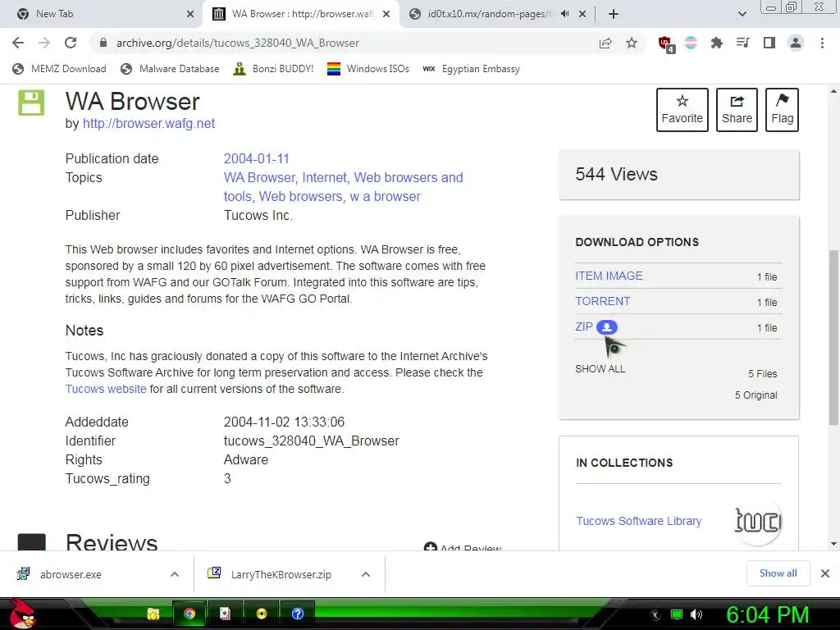The width and height of the screenshot is (840, 630).
Task: Click the 2004-01-11 publication date link
Action: 256,158
